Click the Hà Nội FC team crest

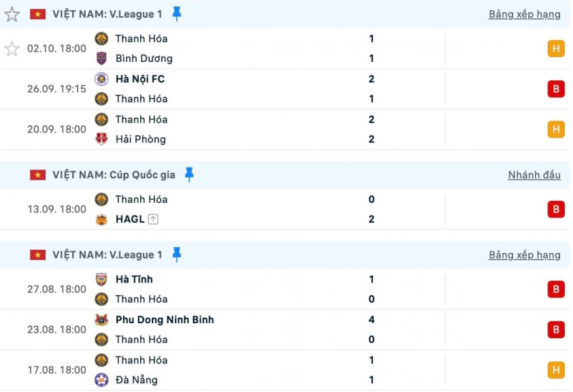(x=101, y=79)
